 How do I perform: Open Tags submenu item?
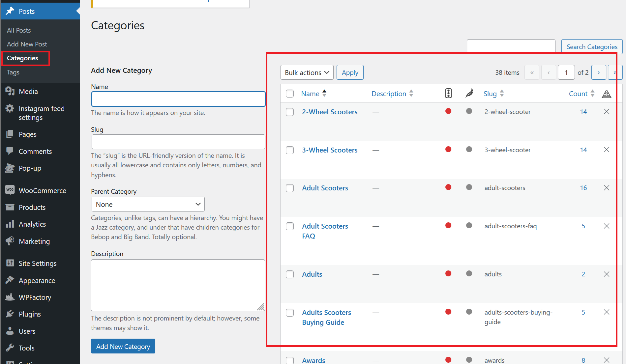pyautogui.click(x=13, y=72)
